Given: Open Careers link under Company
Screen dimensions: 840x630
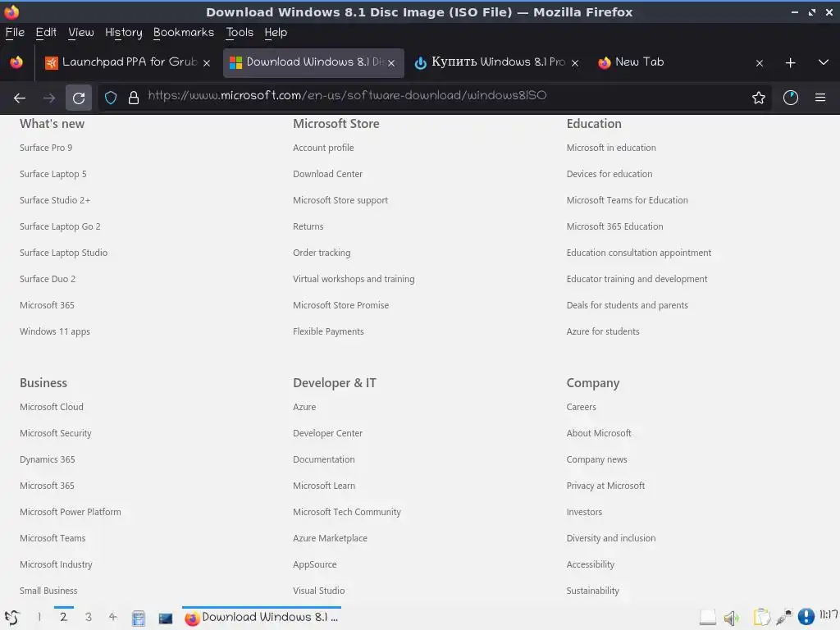Looking at the screenshot, I should click(582, 407).
